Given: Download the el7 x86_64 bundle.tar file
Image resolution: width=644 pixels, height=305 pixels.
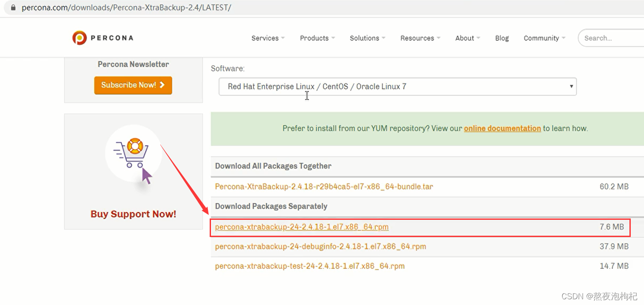Looking at the screenshot, I should [324, 187].
